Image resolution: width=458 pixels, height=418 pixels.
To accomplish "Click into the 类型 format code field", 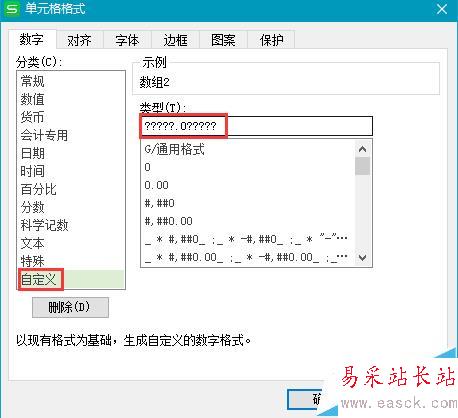I will pos(256,126).
